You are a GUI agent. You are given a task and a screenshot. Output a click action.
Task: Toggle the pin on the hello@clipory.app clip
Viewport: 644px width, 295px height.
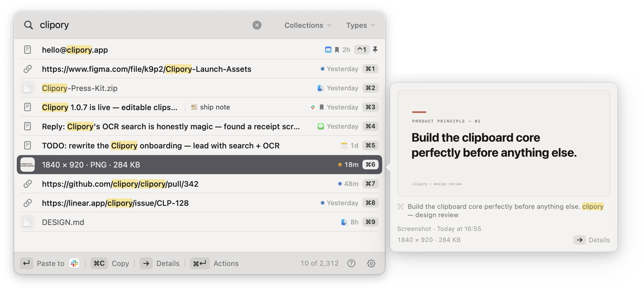click(x=375, y=50)
